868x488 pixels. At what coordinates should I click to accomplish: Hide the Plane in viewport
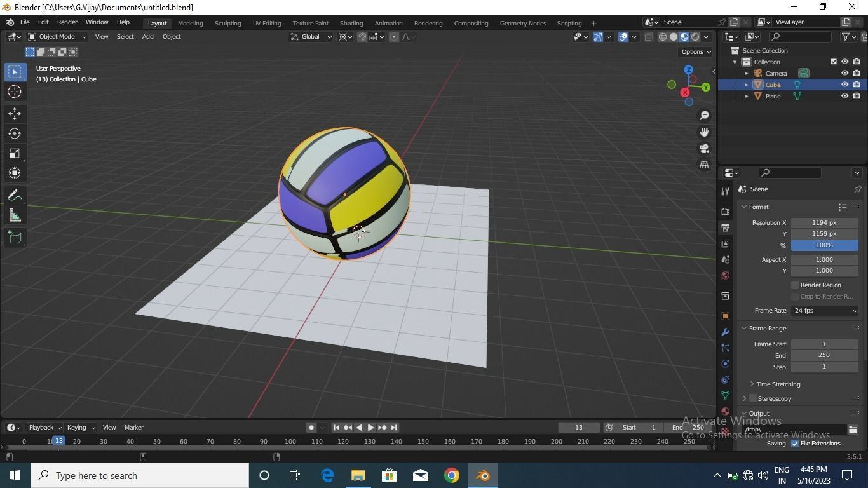pos(844,96)
